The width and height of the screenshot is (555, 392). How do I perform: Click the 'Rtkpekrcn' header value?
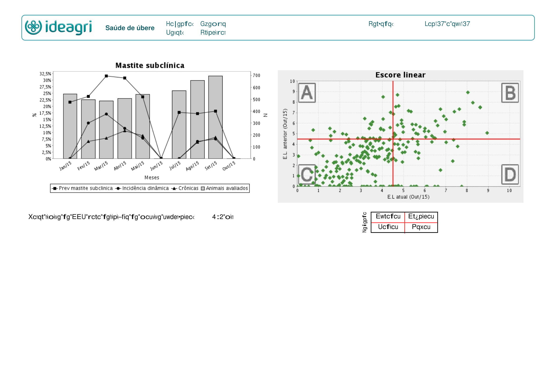(x=213, y=32)
